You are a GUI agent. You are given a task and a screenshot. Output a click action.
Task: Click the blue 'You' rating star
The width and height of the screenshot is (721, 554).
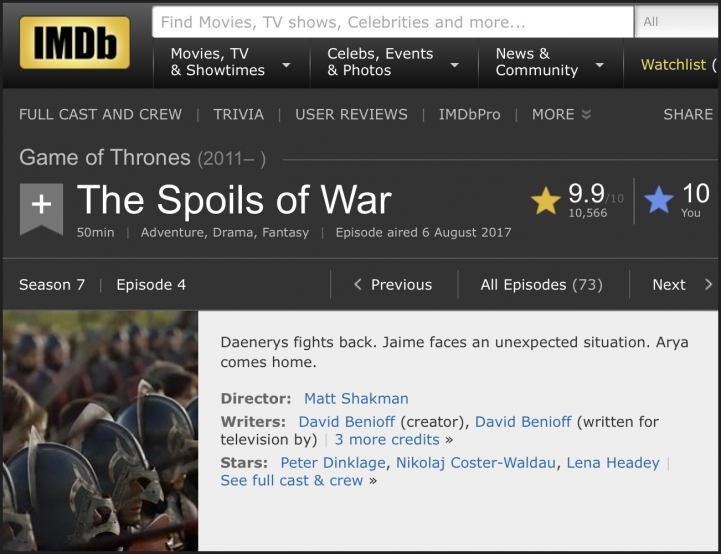[x=659, y=201]
